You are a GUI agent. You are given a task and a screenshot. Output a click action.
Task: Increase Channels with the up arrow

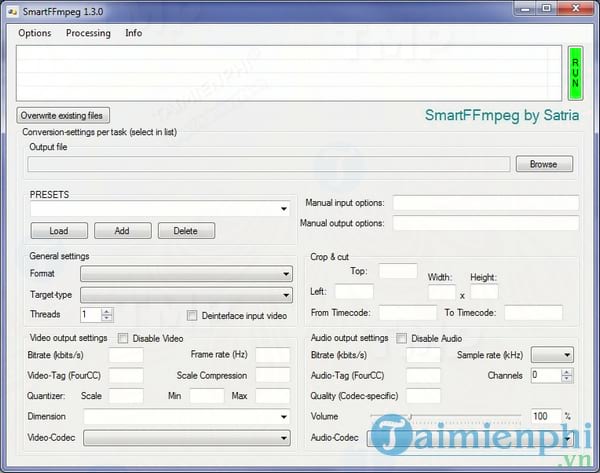[567, 372]
